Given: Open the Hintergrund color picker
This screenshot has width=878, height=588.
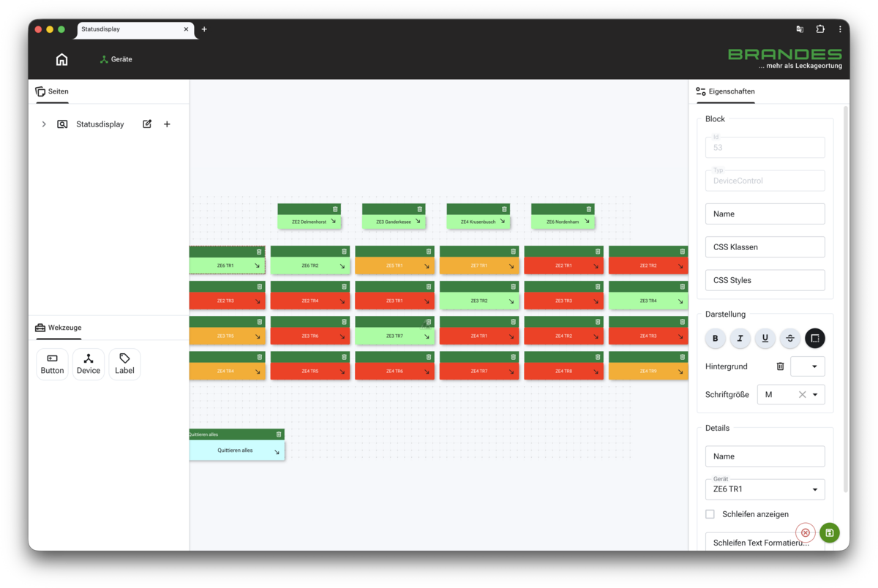Looking at the screenshot, I should click(x=808, y=366).
